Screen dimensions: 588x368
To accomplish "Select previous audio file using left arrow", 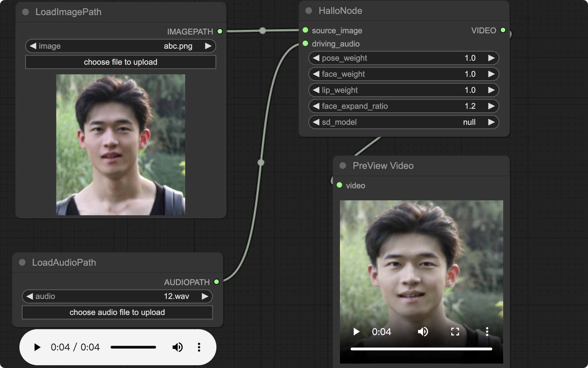I will (x=30, y=296).
